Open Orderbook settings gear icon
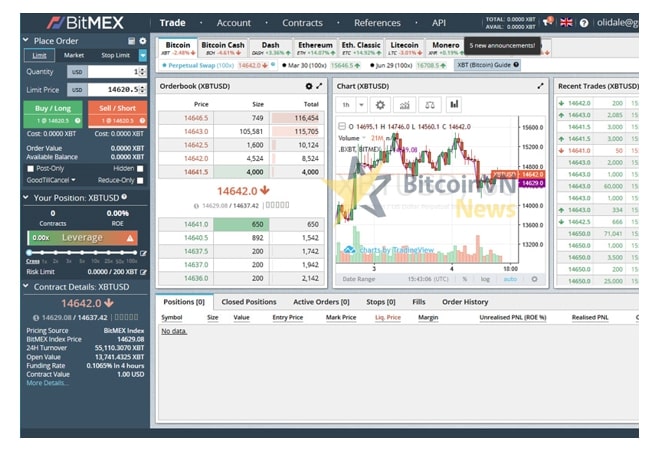This screenshot has width=656, height=450. click(309, 86)
